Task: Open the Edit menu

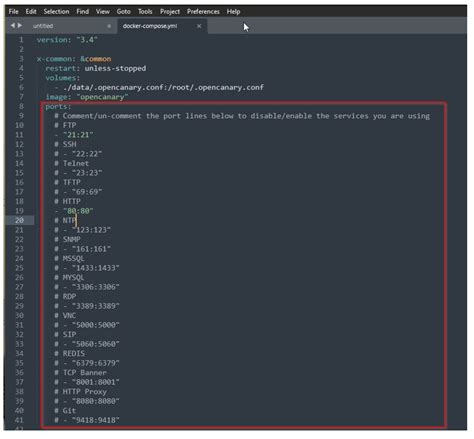Action: (x=31, y=12)
